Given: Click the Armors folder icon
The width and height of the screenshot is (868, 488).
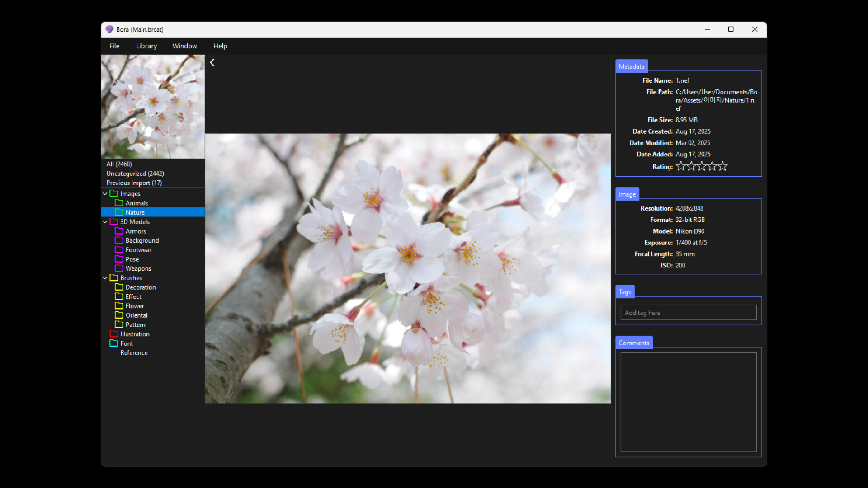Looking at the screenshot, I should click(x=119, y=231).
